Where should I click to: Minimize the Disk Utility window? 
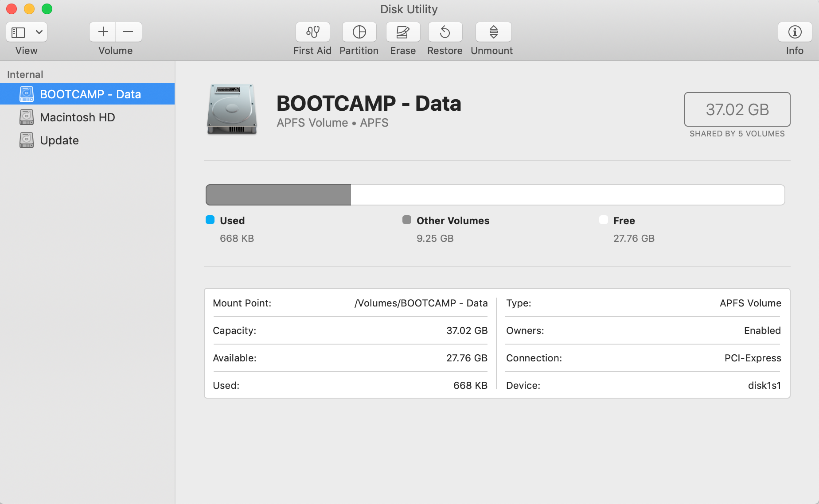tap(29, 9)
